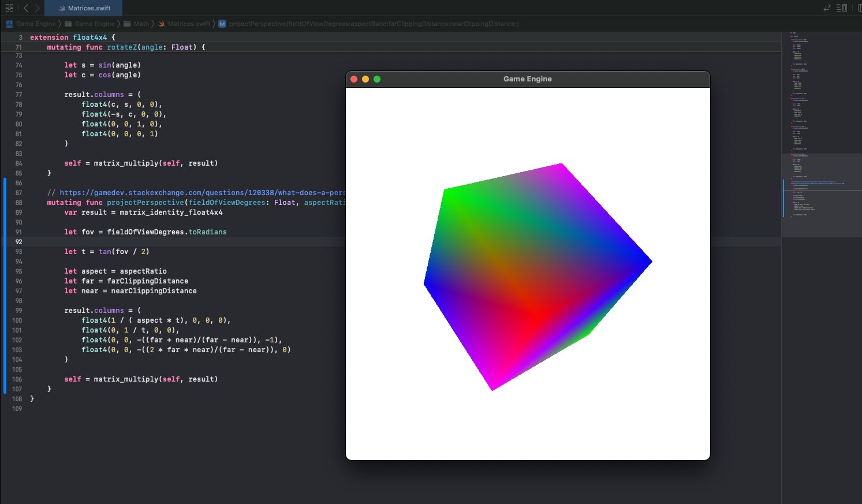Click line number 99 in gutter
862x504 pixels.
coord(18,311)
